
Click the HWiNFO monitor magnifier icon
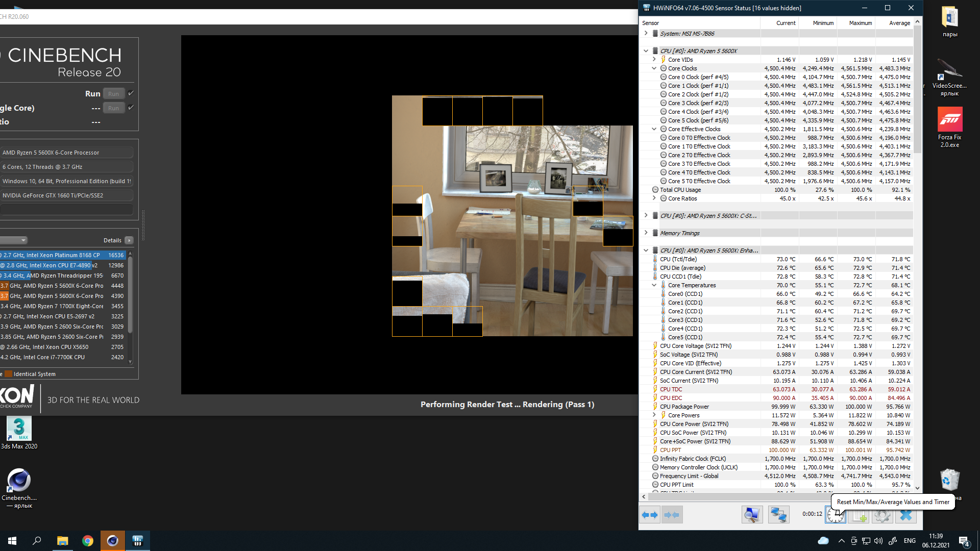pos(752,515)
